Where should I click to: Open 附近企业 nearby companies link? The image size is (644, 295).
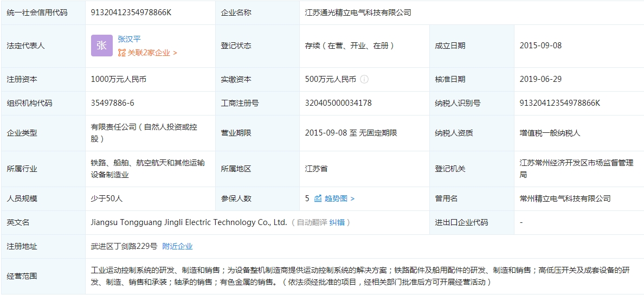(177, 246)
